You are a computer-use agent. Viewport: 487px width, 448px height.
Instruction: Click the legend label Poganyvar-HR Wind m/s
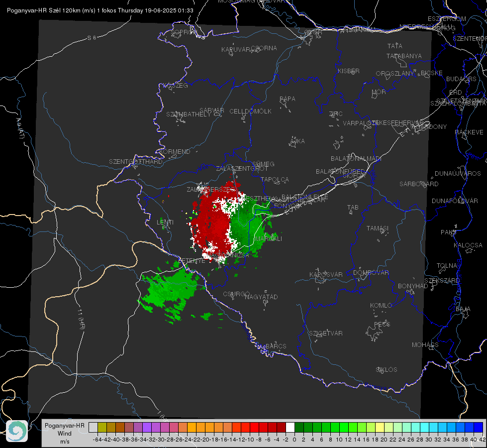click(x=65, y=434)
